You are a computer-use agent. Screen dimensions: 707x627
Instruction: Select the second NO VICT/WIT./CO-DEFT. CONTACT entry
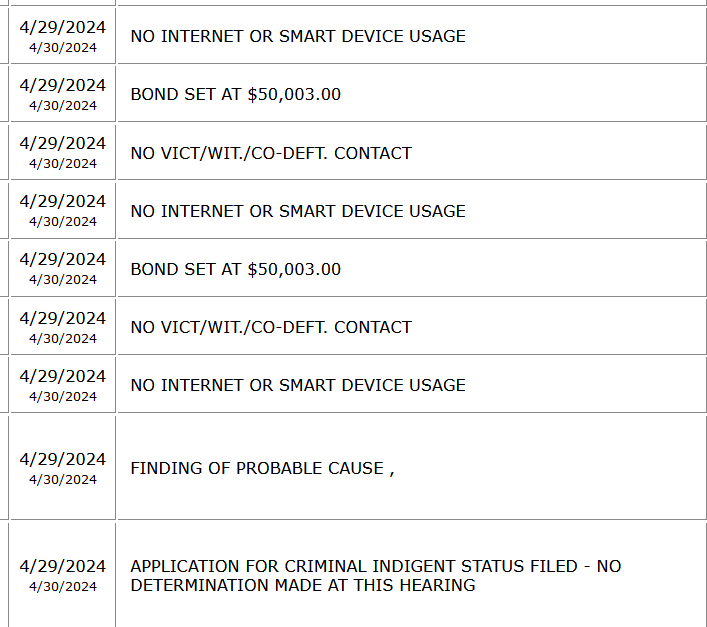point(271,327)
